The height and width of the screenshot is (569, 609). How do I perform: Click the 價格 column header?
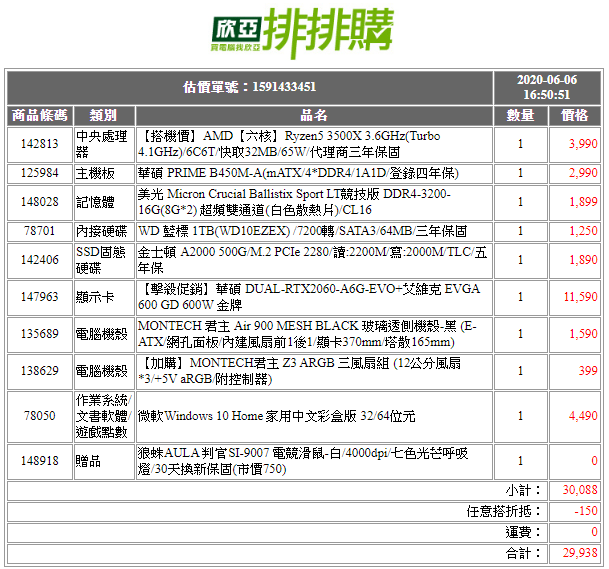575,115
